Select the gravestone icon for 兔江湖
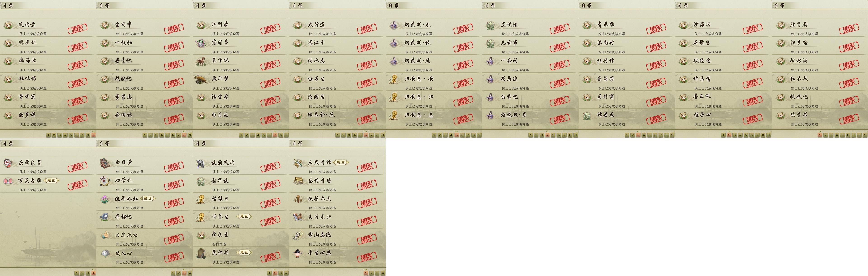Screen dimensions: 868x276 201,253
